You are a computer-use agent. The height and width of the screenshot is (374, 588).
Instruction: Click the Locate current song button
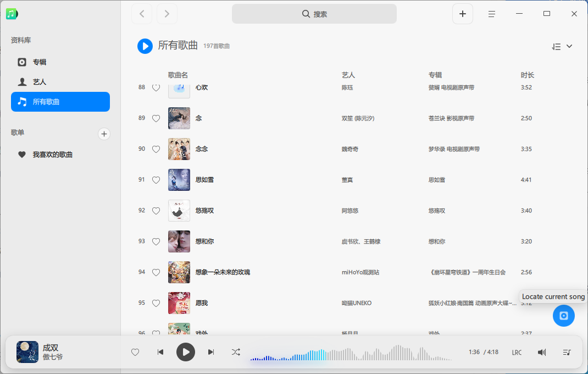point(563,315)
